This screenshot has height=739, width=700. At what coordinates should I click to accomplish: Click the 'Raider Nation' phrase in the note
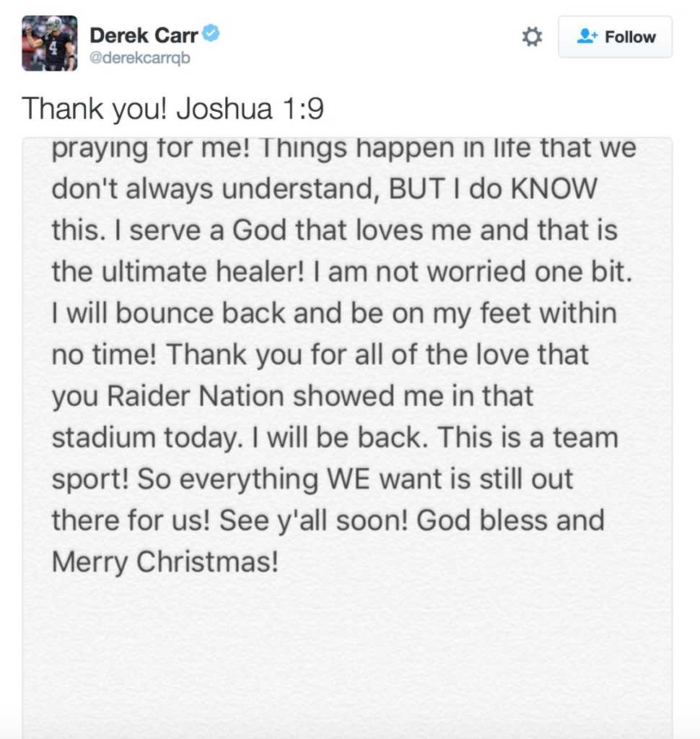(195, 396)
